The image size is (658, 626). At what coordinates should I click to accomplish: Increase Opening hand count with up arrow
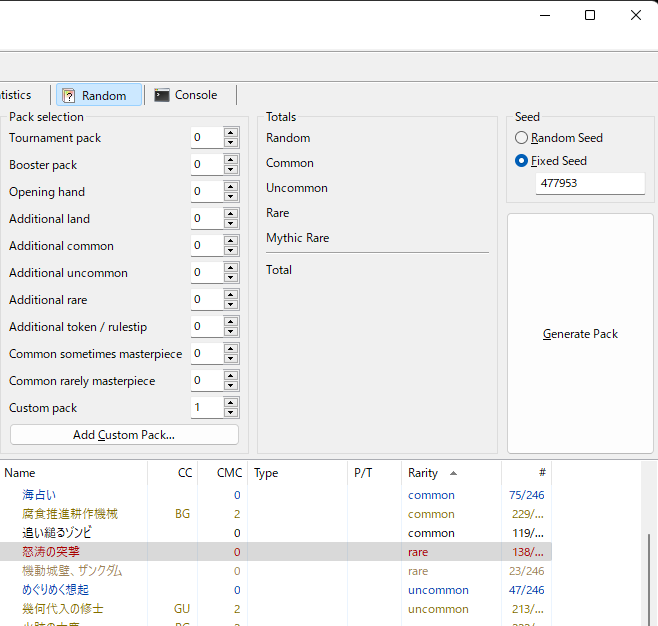click(x=231, y=187)
